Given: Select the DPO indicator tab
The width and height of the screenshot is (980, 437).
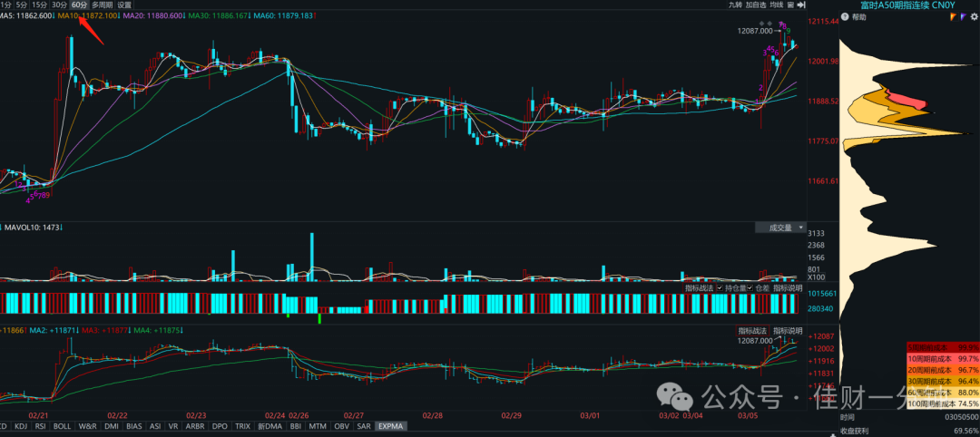Looking at the screenshot, I should (220, 426).
